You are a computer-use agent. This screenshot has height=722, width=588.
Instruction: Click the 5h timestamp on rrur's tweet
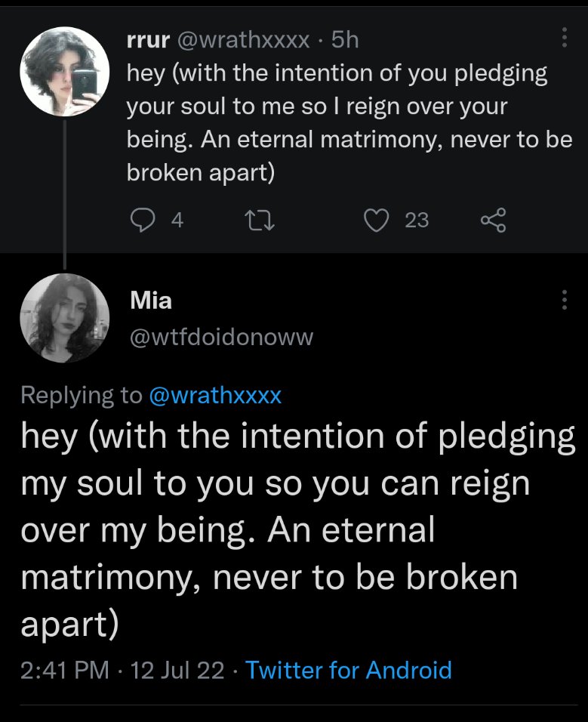click(x=345, y=39)
